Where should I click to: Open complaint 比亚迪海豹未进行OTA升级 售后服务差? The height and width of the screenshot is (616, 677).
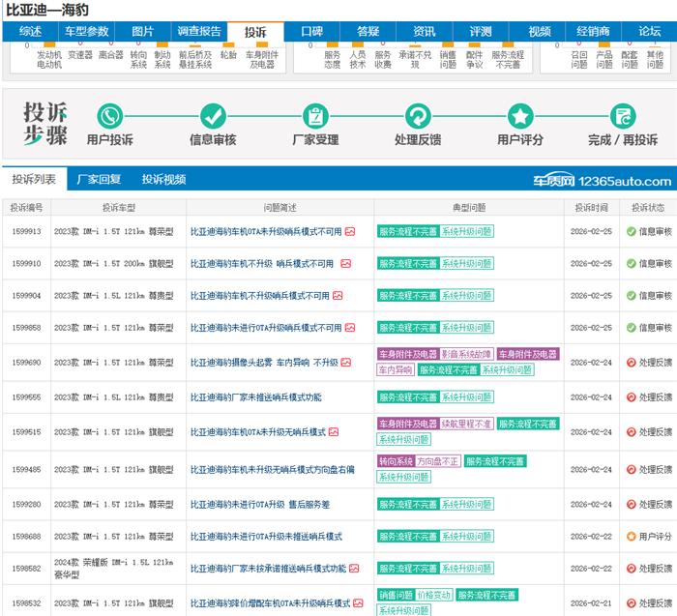tap(260, 505)
